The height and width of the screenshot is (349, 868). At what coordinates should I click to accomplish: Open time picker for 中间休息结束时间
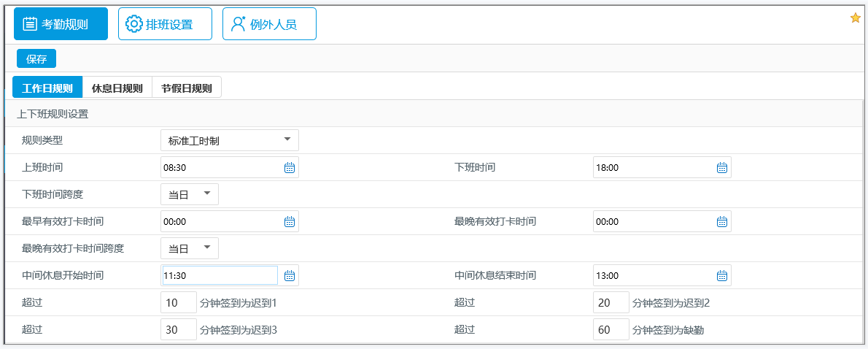pos(721,276)
